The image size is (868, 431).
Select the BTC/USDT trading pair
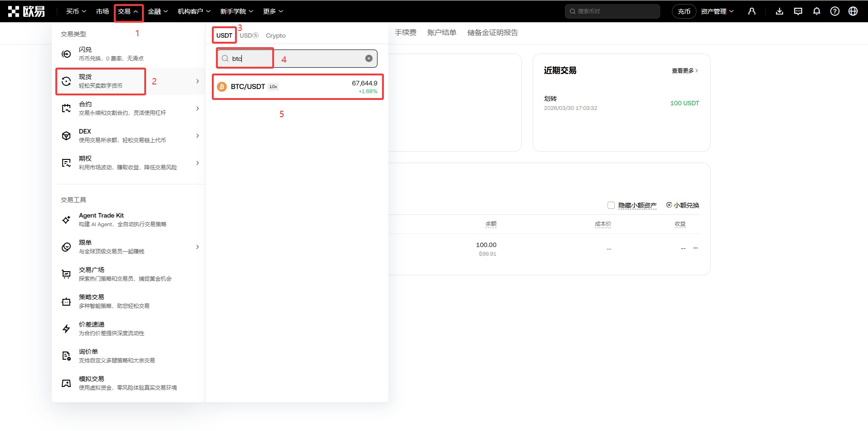(298, 87)
